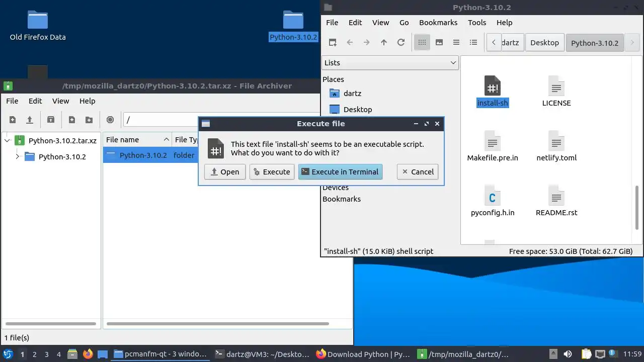Screen dimensions: 644x362
Task: Click Add folder icon in File Archiver
Action: pos(89,120)
